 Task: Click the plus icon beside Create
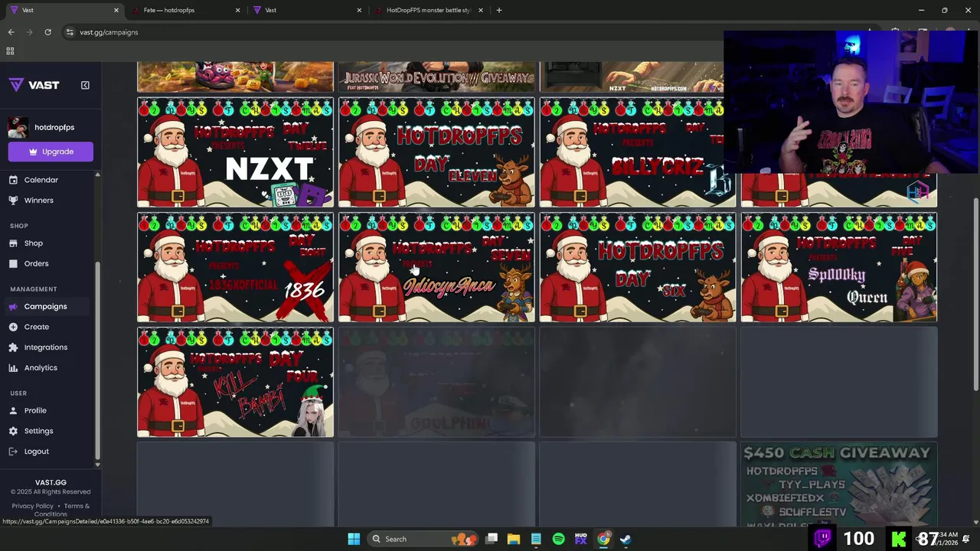(x=13, y=327)
